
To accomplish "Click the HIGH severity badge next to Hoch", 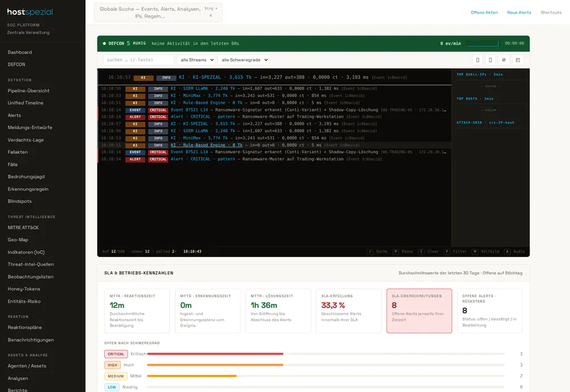I will tap(112, 365).
